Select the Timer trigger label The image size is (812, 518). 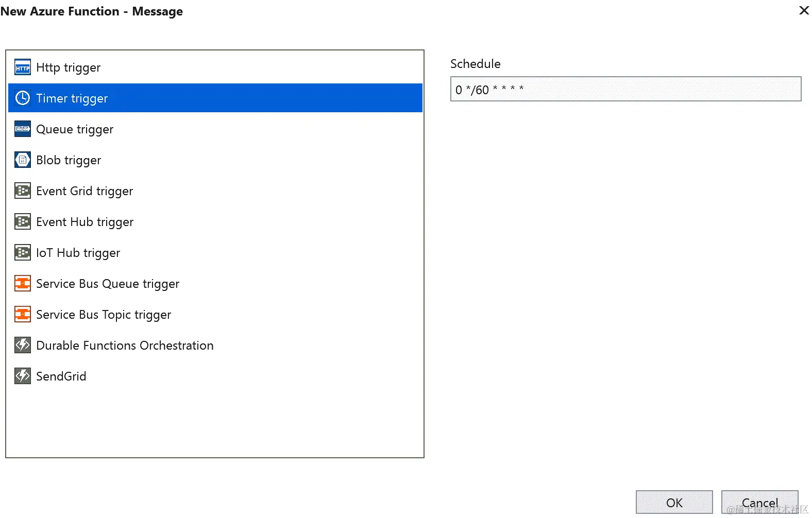72,99
